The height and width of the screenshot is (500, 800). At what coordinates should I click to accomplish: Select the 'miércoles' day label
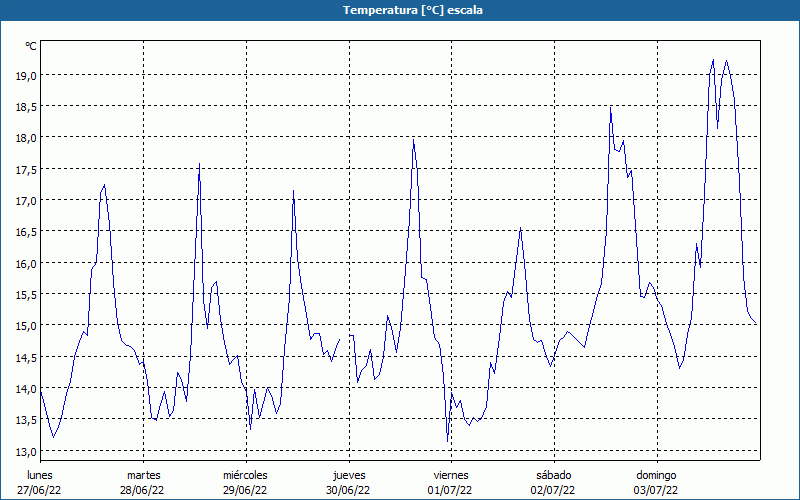coord(245,475)
